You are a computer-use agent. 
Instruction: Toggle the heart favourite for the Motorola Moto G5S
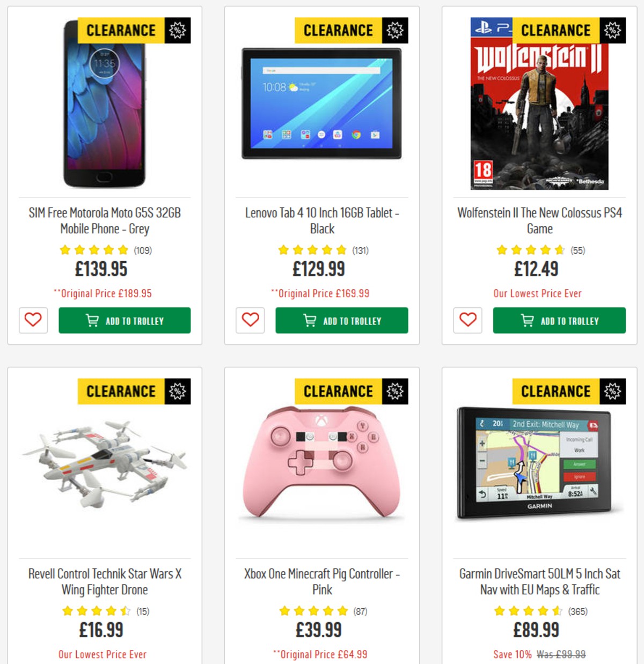[x=33, y=321]
